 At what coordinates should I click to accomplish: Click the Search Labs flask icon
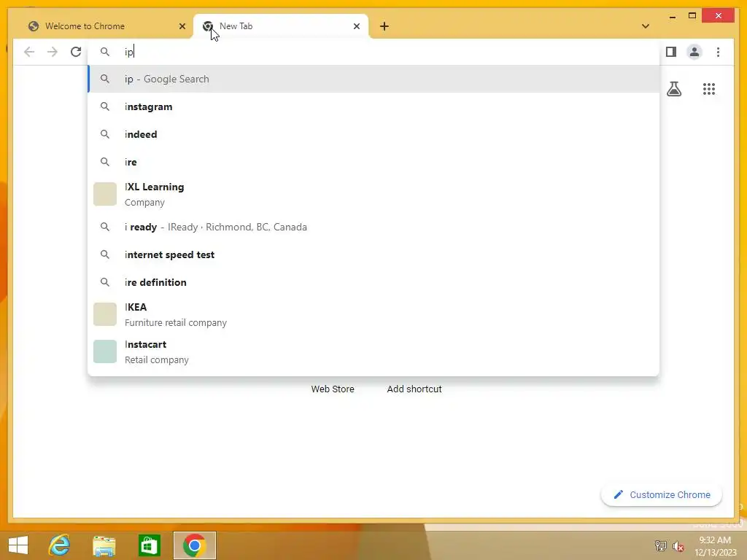[x=673, y=89]
